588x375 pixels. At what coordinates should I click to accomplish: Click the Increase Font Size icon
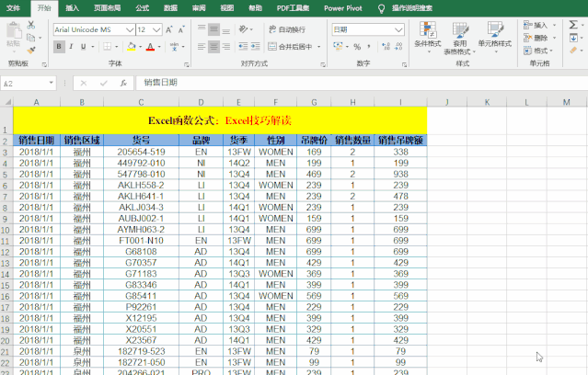click(169, 29)
